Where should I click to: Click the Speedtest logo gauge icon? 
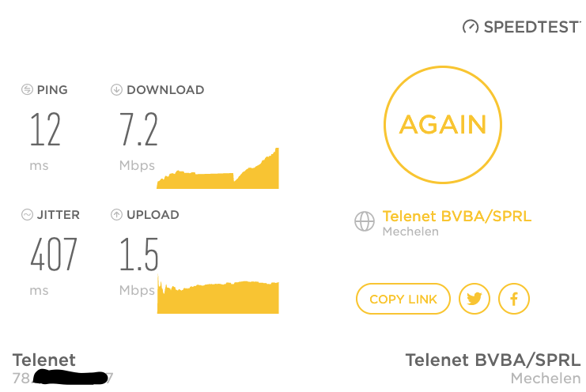(471, 27)
